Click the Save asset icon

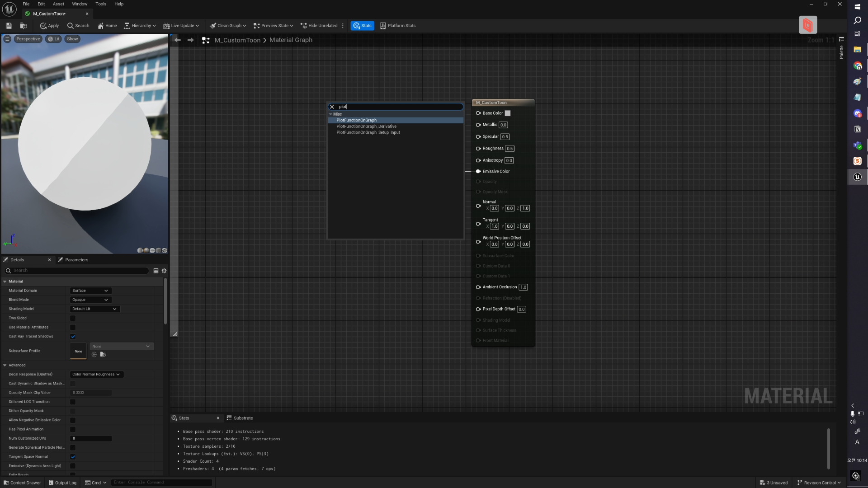coord(9,26)
